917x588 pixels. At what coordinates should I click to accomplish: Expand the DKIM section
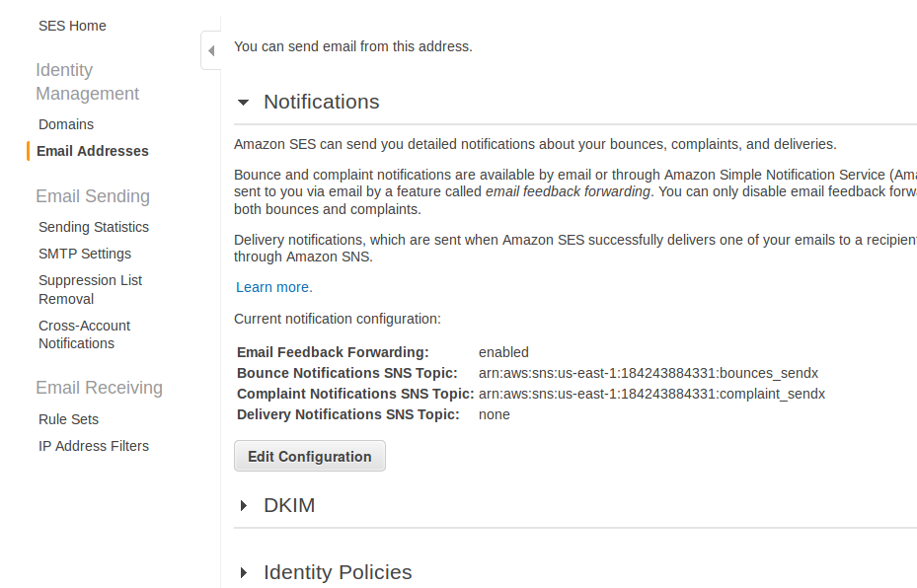pos(244,505)
